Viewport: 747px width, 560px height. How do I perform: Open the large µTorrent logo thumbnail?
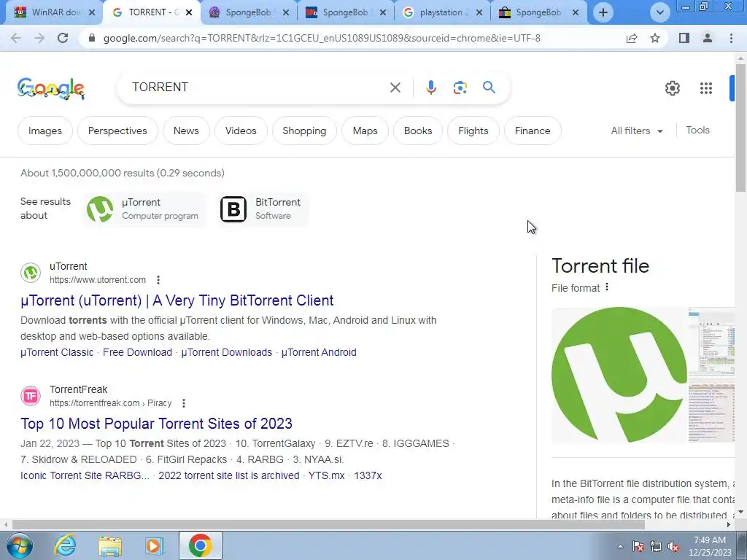[x=619, y=375]
